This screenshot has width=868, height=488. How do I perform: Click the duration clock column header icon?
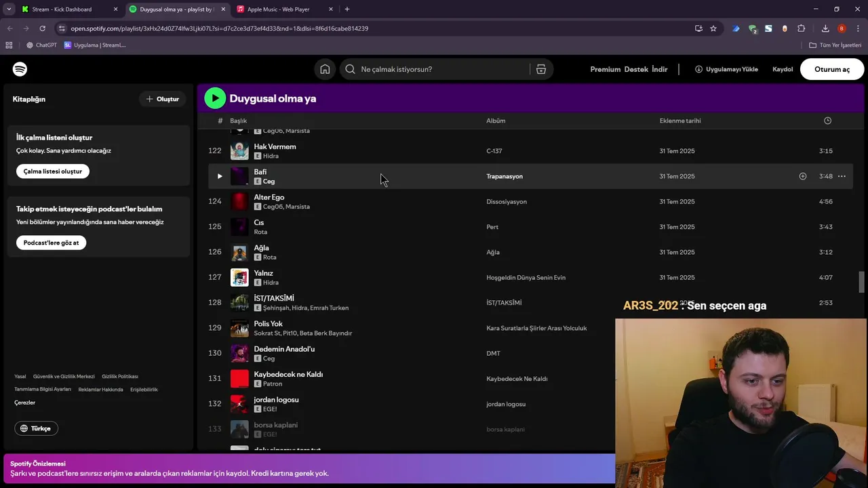click(827, 121)
